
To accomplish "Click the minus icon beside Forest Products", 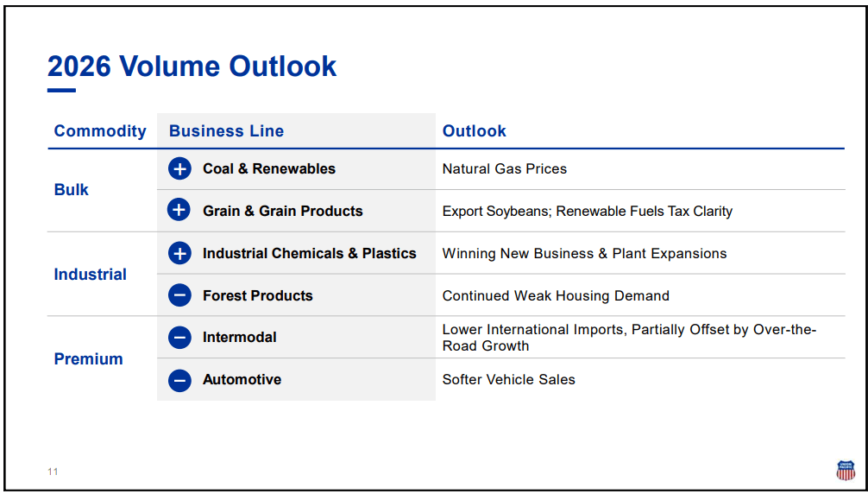I will [179, 295].
